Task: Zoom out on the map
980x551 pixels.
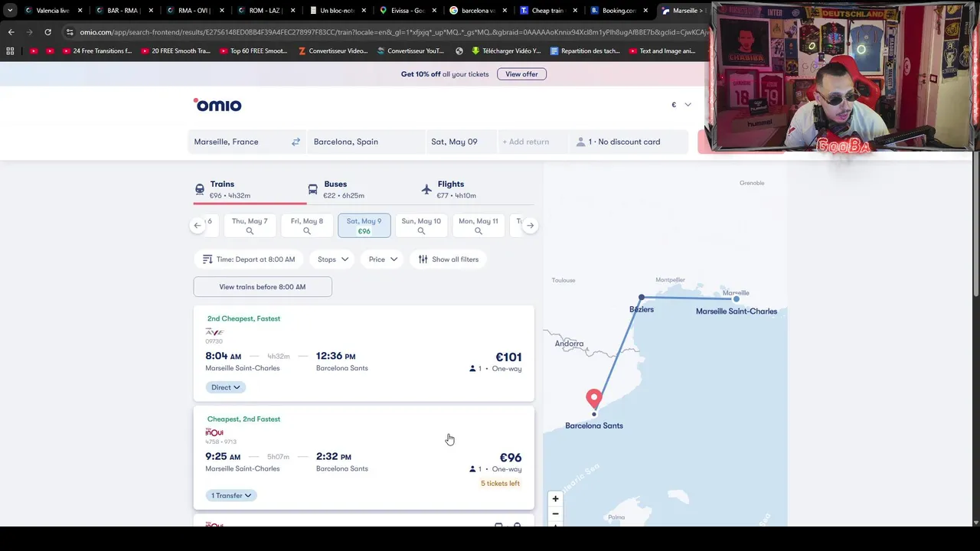Action: 556,514
